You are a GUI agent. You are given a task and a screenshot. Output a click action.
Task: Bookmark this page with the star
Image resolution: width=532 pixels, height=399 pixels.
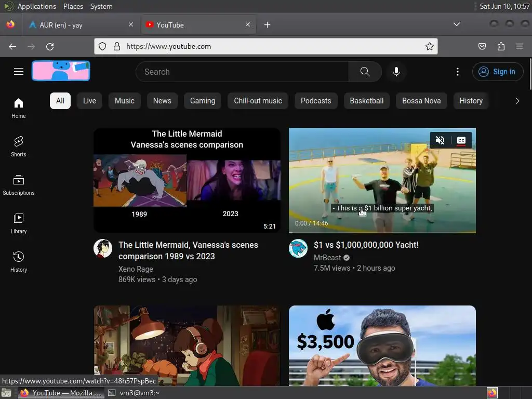pyautogui.click(x=429, y=46)
